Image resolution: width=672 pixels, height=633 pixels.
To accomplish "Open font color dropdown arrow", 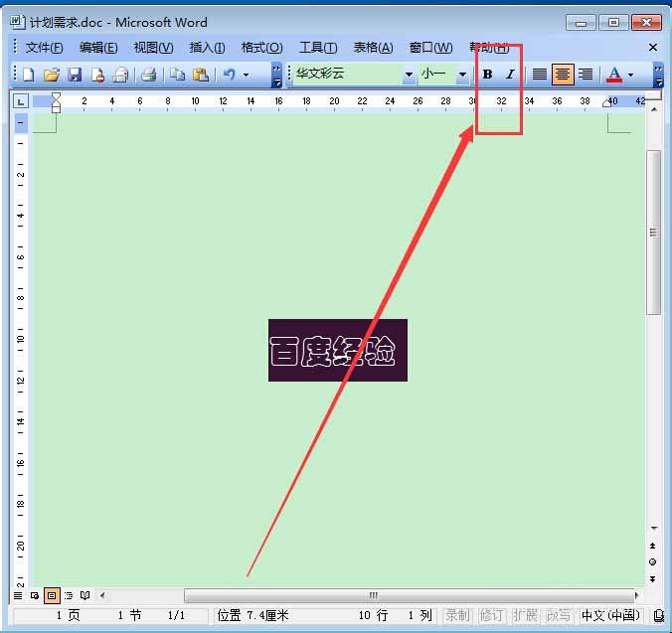I will tap(630, 75).
